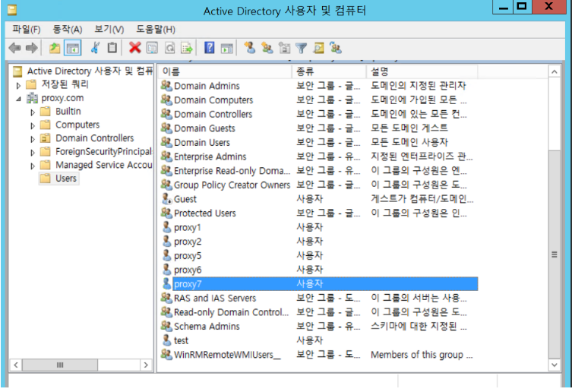Click the Schema Admins group icon
572x392 pixels.
point(166,326)
